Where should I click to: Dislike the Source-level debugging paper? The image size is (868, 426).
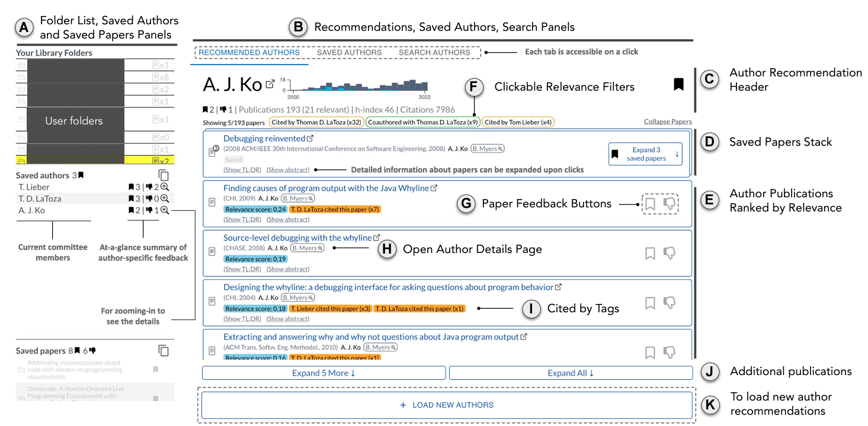coord(670,253)
